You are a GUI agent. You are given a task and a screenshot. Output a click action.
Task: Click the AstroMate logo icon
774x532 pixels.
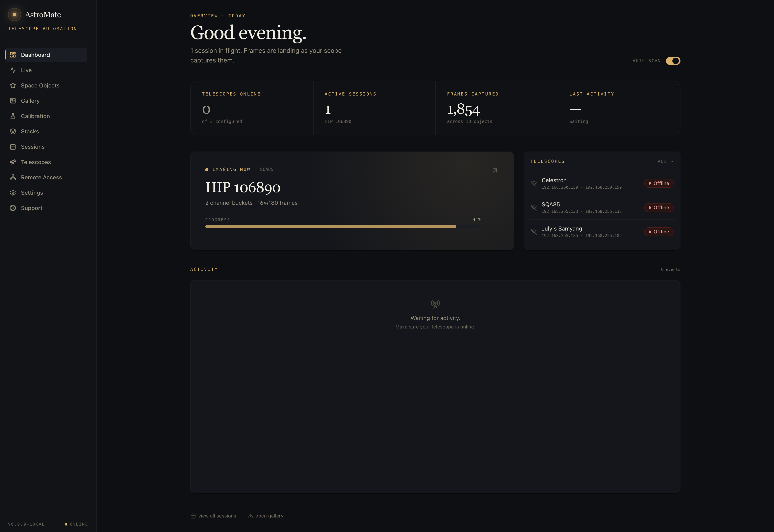pyautogui.click(x=14, y=14)
